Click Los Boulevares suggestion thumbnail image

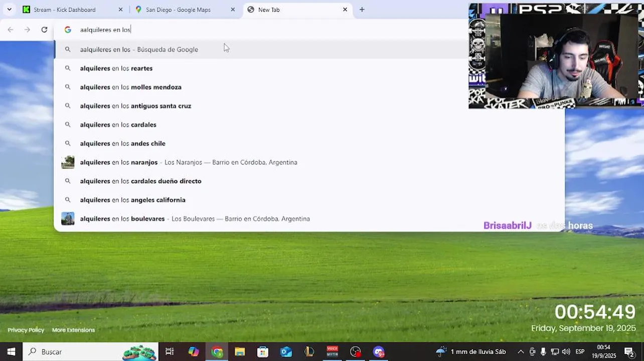[x=68, y=219]
